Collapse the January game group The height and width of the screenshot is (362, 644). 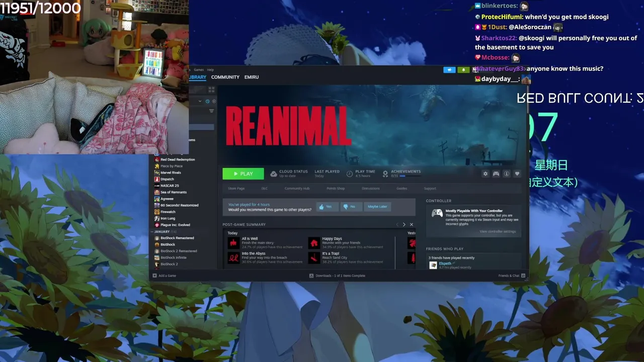pos(152,232)
